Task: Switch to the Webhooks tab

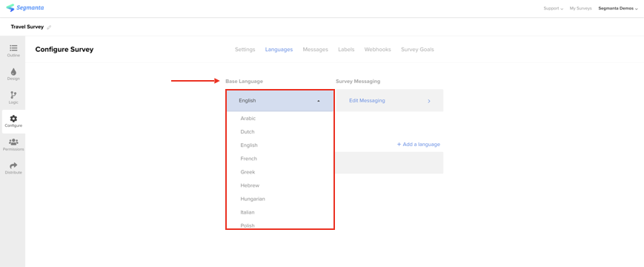Action: click(377, 49)
